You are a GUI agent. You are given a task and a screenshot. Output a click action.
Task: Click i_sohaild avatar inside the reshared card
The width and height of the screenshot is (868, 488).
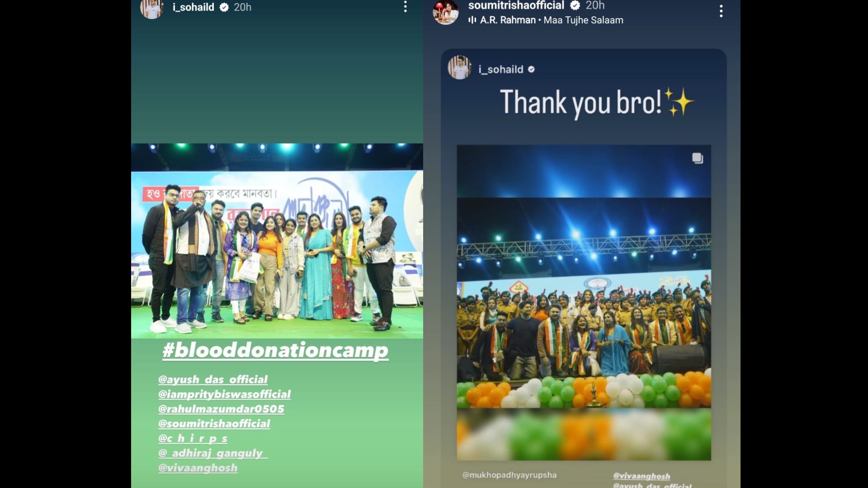coord(460,68)
